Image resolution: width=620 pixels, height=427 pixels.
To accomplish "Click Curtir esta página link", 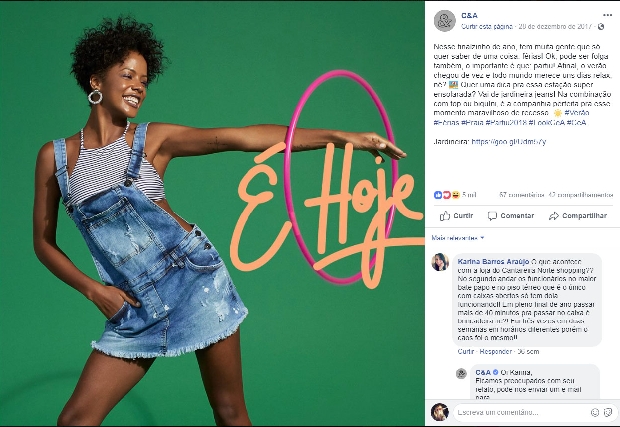I will pos(487,26).
